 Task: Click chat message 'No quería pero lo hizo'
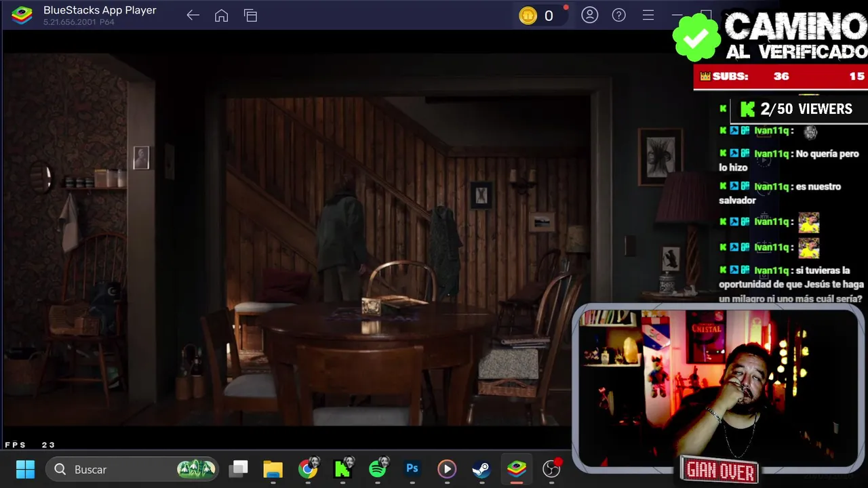(789, 161)
